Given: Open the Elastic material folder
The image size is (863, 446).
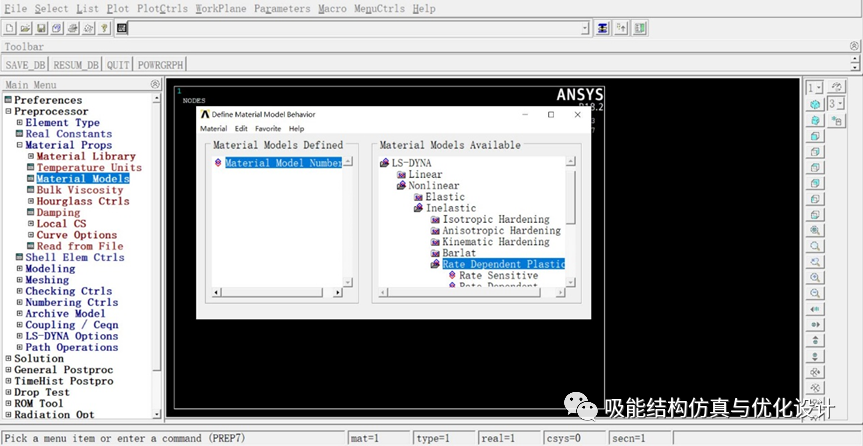Looking at the screenshot, I should point(445,197).
